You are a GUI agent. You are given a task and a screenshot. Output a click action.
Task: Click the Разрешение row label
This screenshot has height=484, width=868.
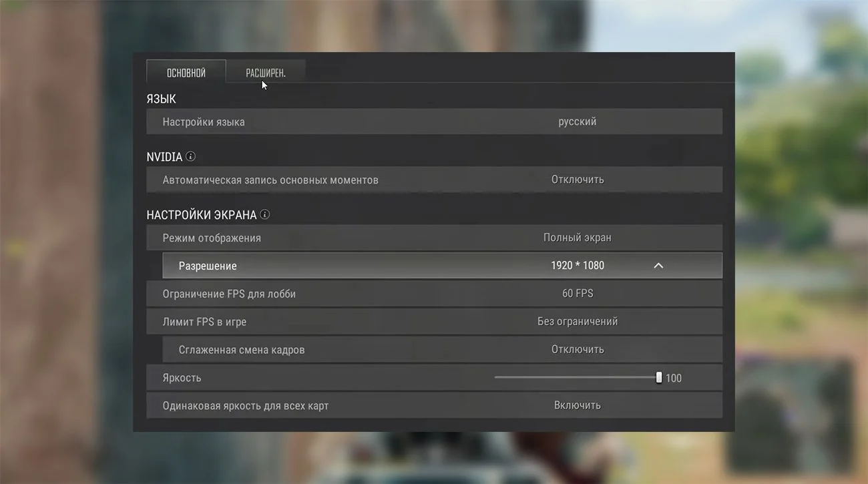pyautogui.click(x=208, y=266)
